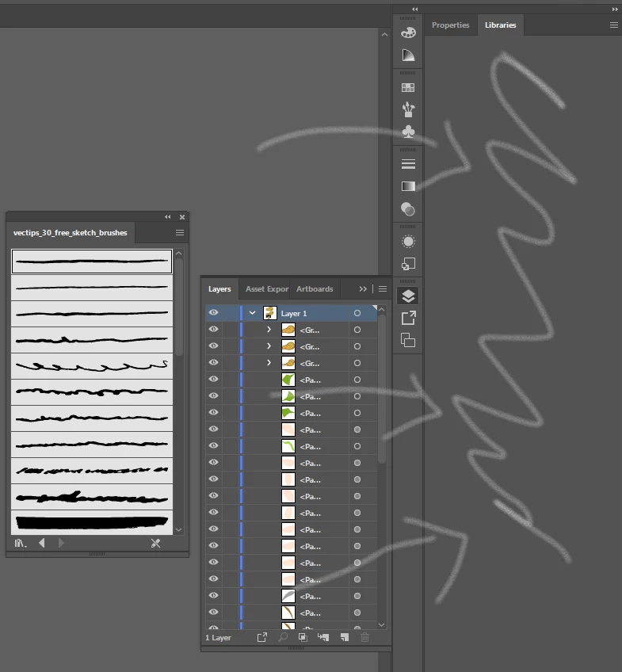Screen dimensions: 622x672
Task: Hide the path with gray leaf thumbnail
Action: pyautogui.click(x=213, y=596)
